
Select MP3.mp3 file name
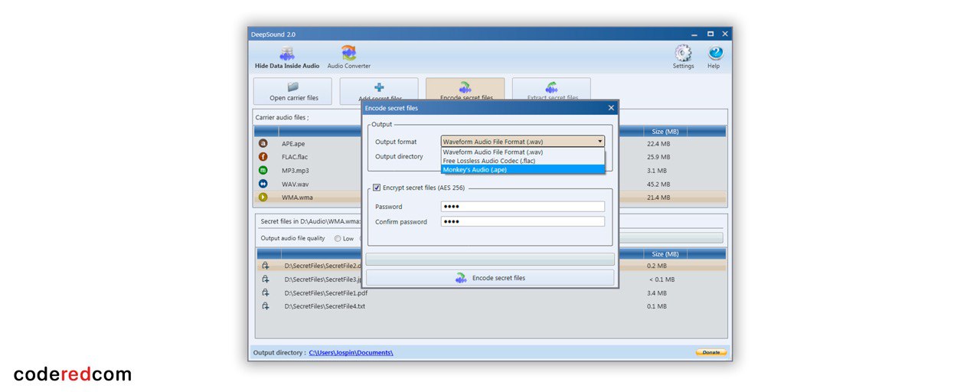click(296, 170)
